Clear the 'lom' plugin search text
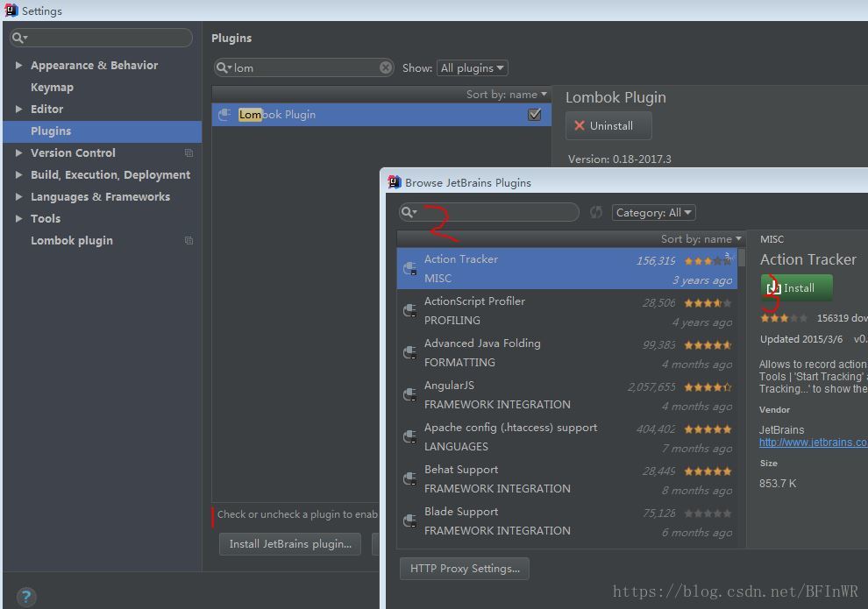This screenshot has width=868, height=609. pyautogui.click(x=386, y=67)
